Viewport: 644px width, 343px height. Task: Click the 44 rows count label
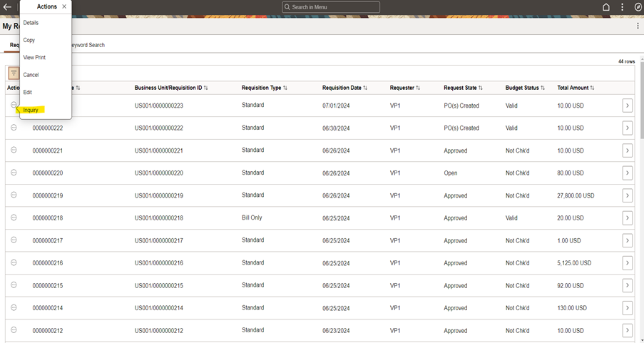(x=626, y=61)
